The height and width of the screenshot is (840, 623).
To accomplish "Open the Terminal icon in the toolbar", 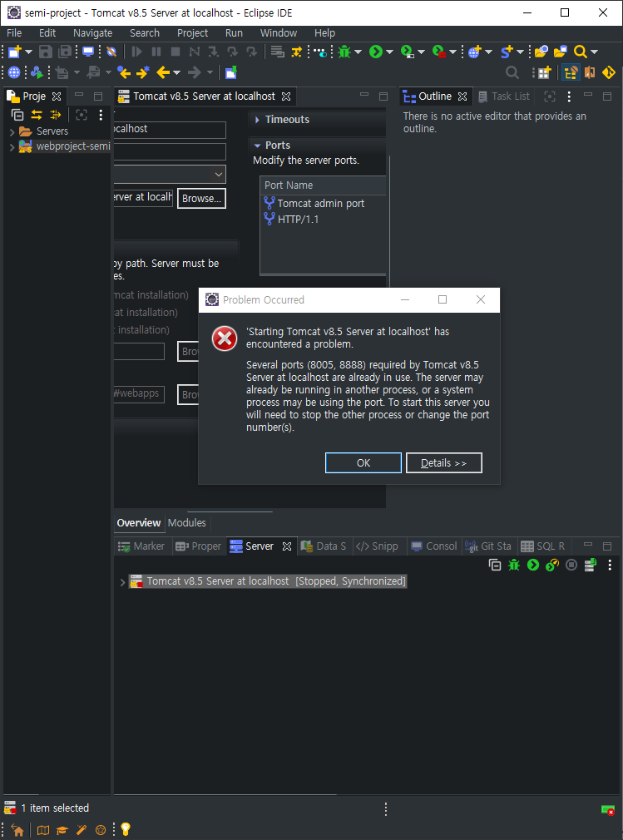I will point(88,52).
